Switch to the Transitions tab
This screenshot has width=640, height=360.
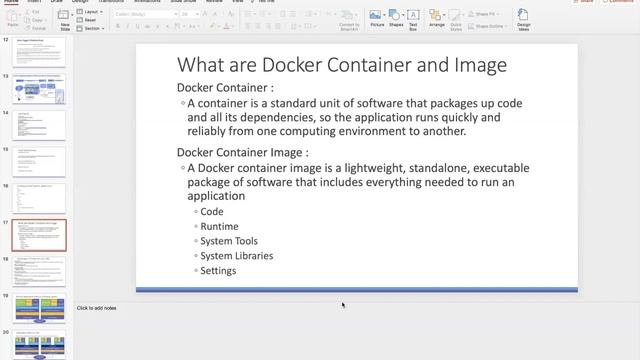click(111, 1)
